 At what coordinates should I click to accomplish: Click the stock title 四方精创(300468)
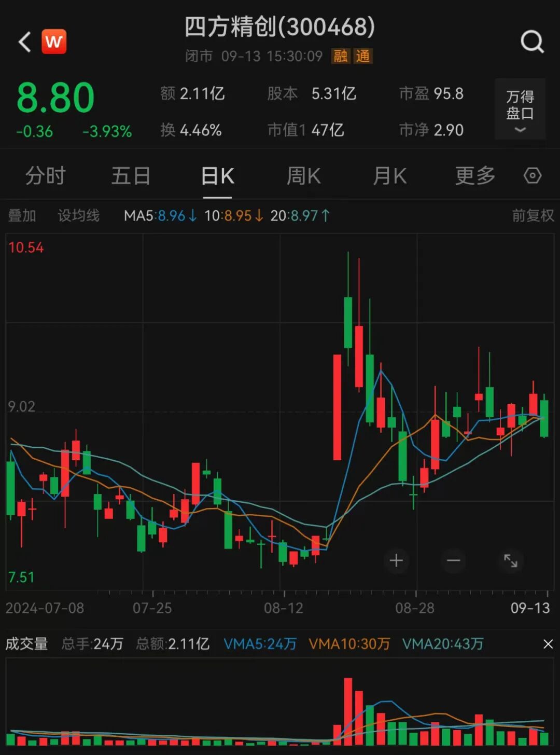[x=278, y=30]
